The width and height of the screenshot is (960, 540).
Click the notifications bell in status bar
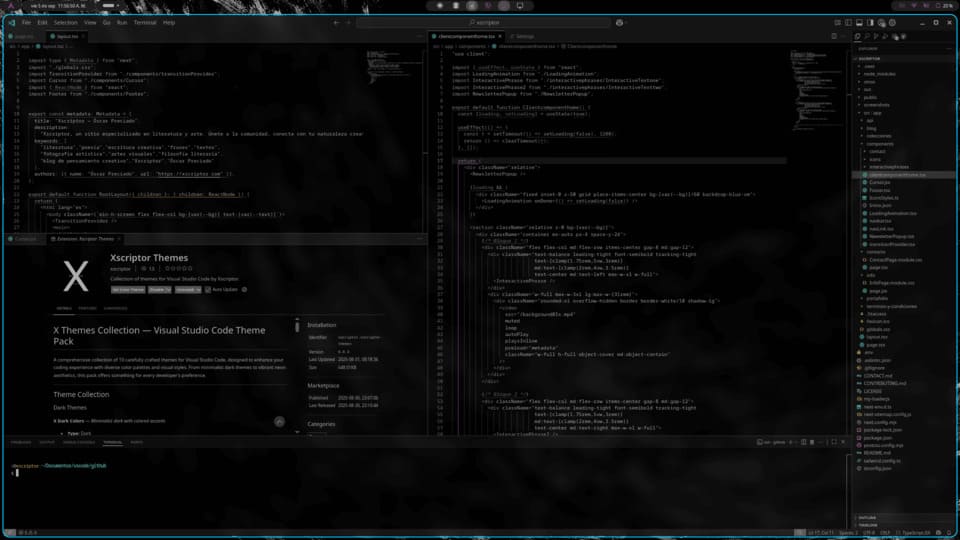click(x=949, y=533)
